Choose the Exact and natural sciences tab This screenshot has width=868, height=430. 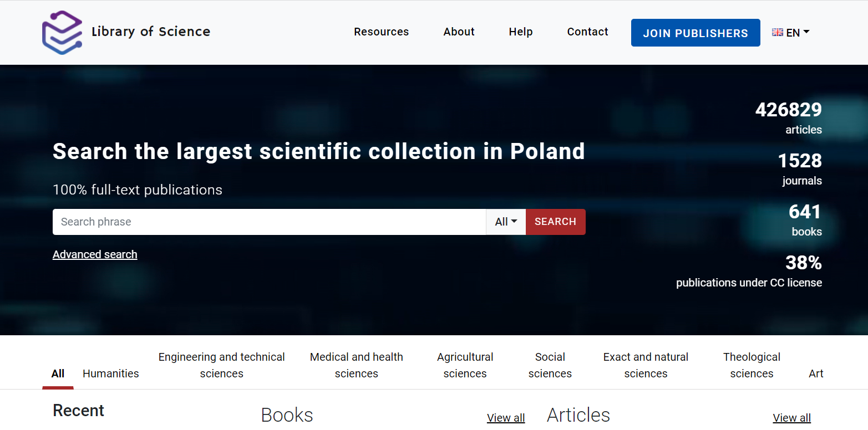[646, 365]
